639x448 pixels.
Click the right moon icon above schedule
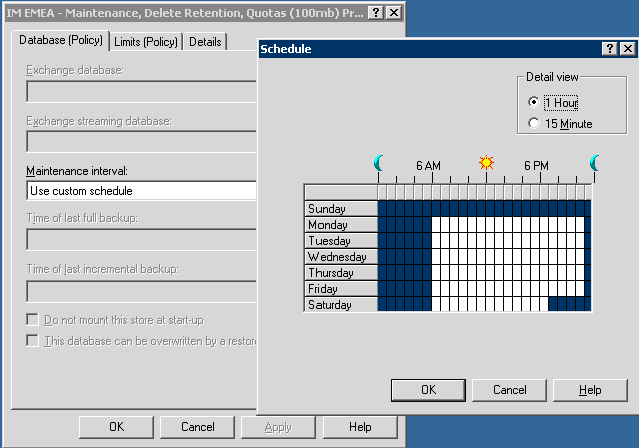(x=594, y=163)
